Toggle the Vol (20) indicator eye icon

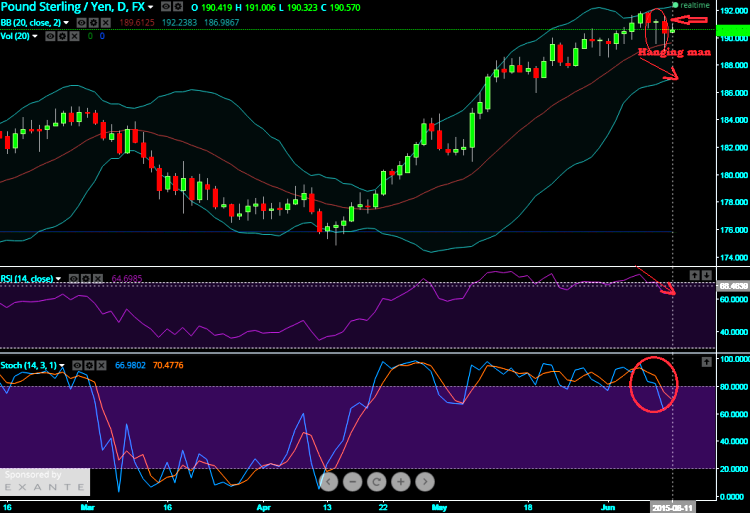[x=50, y=36]
